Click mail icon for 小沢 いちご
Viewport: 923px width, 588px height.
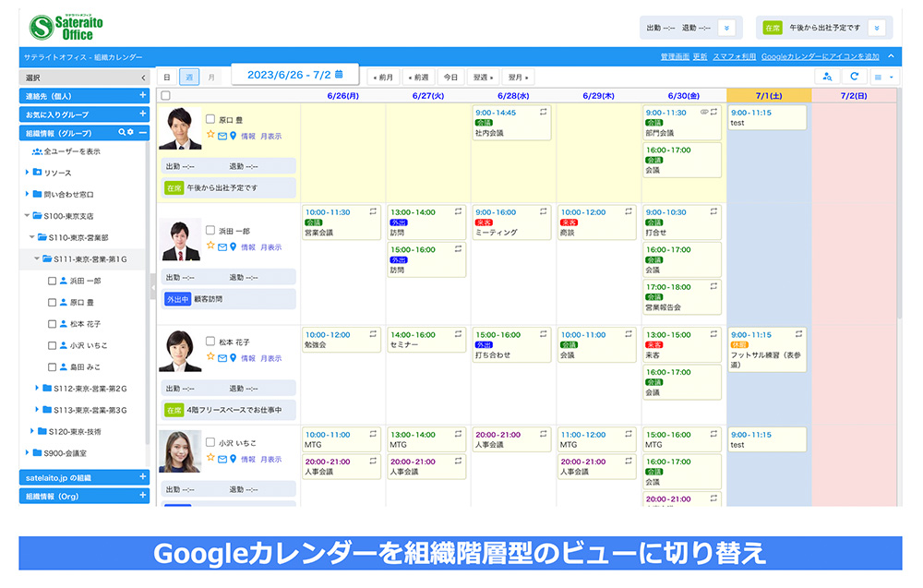222,459
